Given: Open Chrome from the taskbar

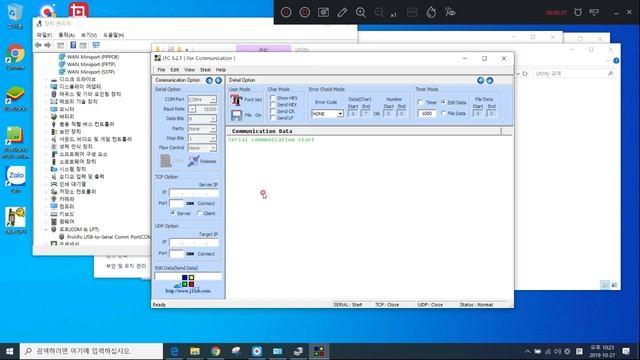Looking at the screenshot, I should pos(216,351).
